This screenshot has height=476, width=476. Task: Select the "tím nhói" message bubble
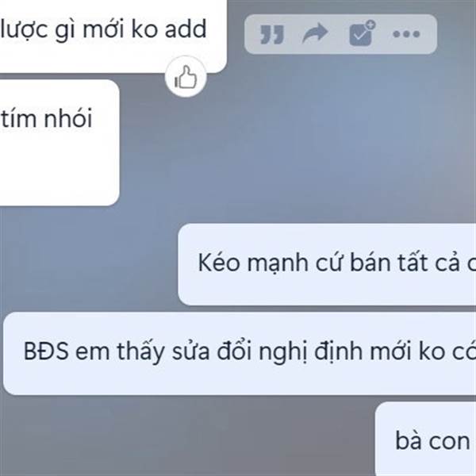point(59,142)
